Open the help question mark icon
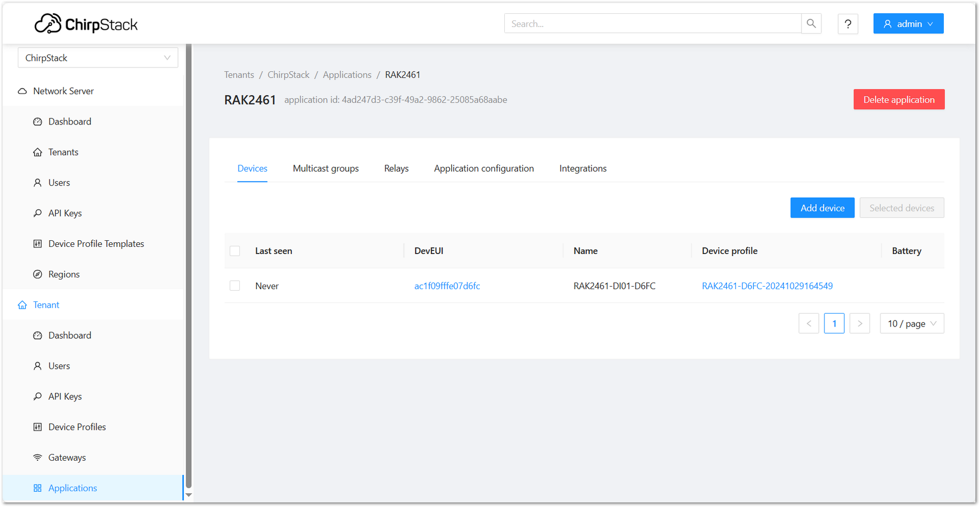The width and height of the screenshot is (980, 507). pyautogui.click(x=848, y=23)
